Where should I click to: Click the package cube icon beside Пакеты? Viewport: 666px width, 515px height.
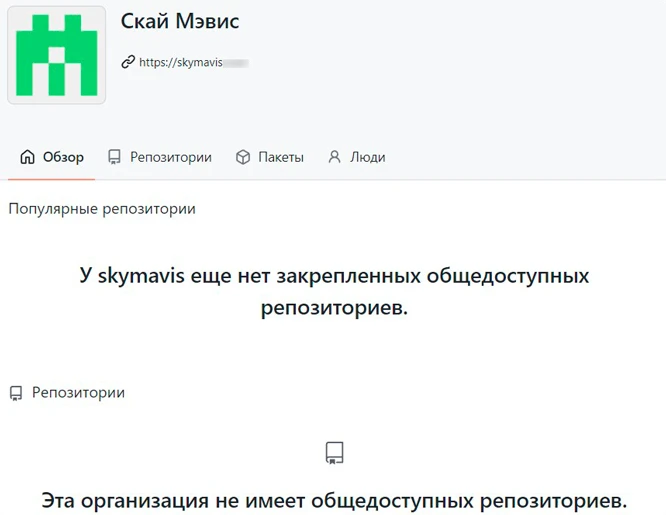242,157
